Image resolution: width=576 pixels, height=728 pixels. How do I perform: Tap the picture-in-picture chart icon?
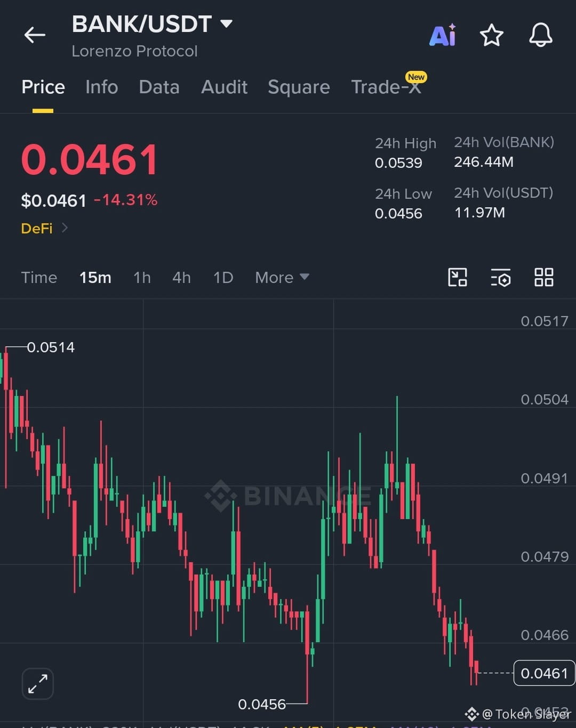click(458, 277)
